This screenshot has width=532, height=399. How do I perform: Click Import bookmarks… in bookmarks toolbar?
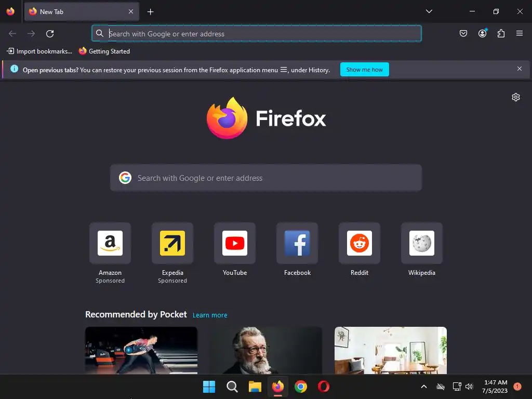[39, 51]
